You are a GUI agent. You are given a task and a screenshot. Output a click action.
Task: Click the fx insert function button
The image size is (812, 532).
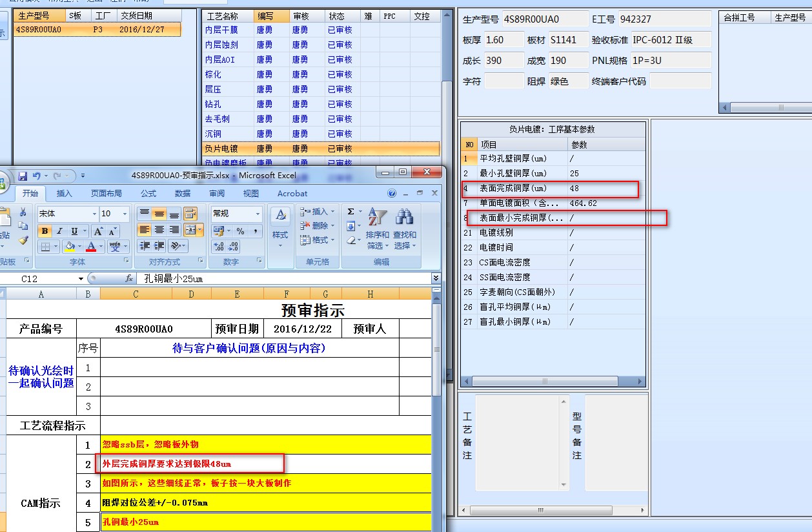coord(129,279)
